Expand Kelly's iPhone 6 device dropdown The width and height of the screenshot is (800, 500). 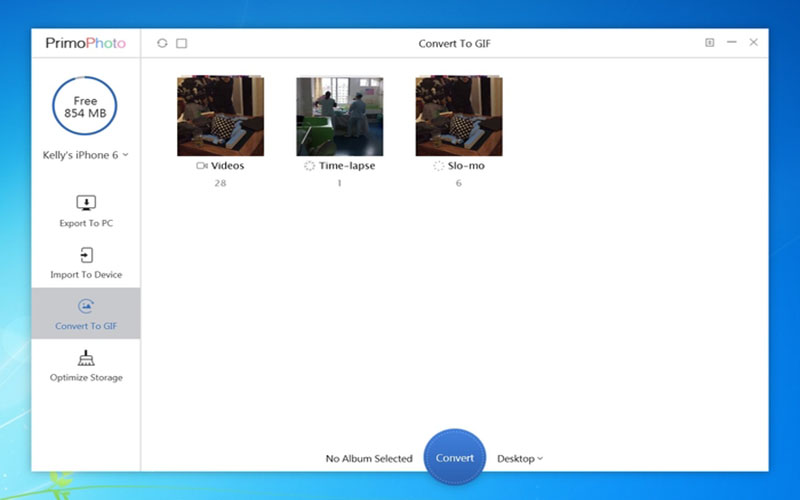click(85, 155)
